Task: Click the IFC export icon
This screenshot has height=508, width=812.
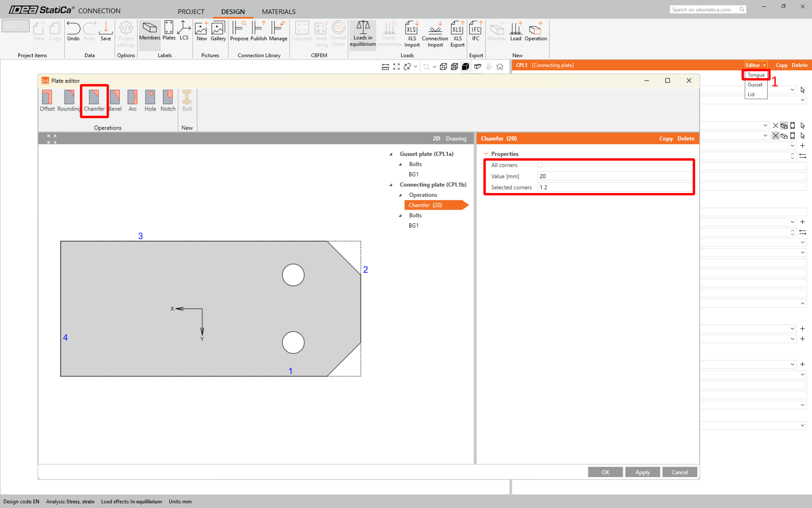Action: point(476,31)
